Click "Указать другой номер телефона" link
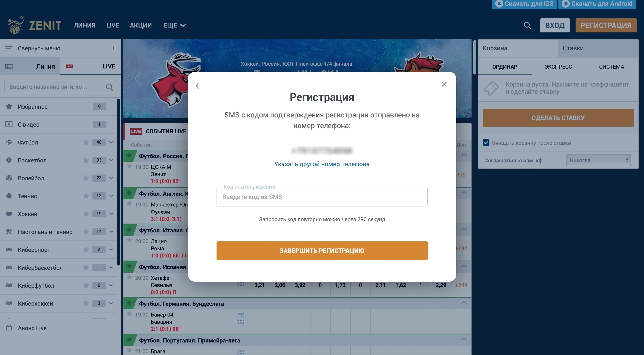 [x=322, y=164]
